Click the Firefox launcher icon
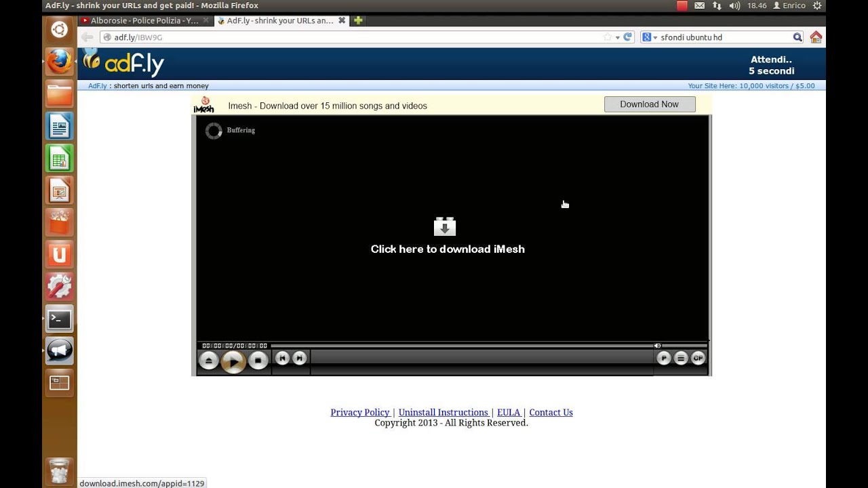 pyautogui.click(x=59, y=62)
